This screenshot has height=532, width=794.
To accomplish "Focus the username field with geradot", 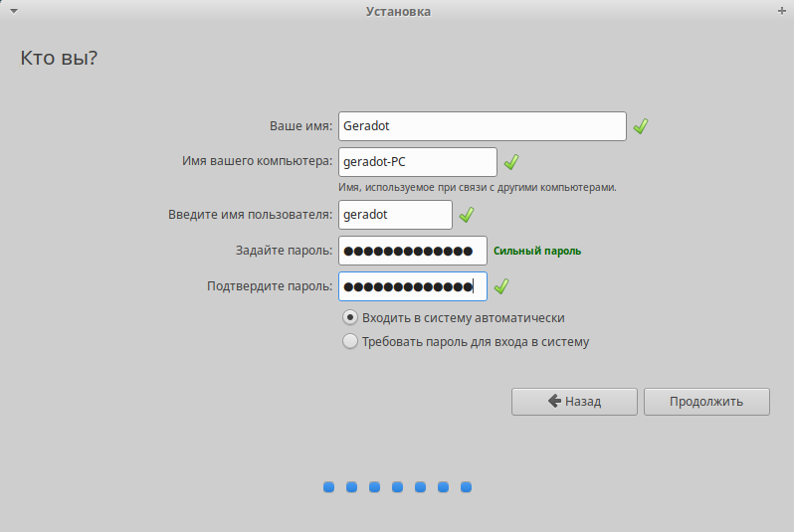I will 395,215.
